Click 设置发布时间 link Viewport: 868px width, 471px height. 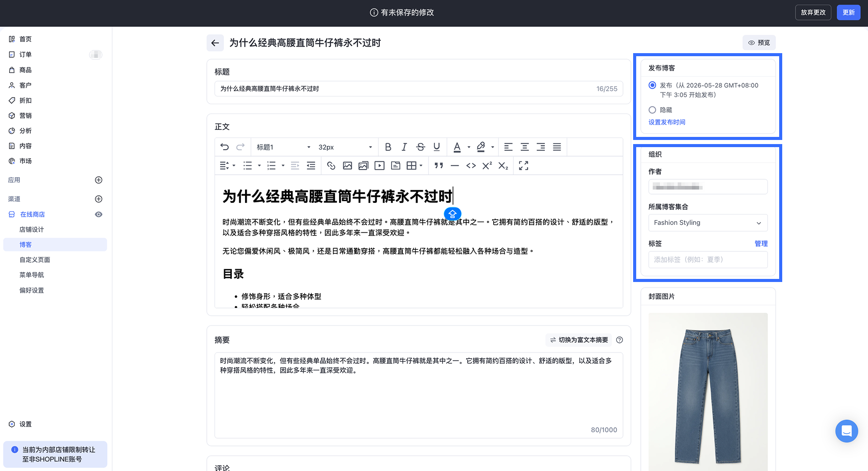point(667,122)
